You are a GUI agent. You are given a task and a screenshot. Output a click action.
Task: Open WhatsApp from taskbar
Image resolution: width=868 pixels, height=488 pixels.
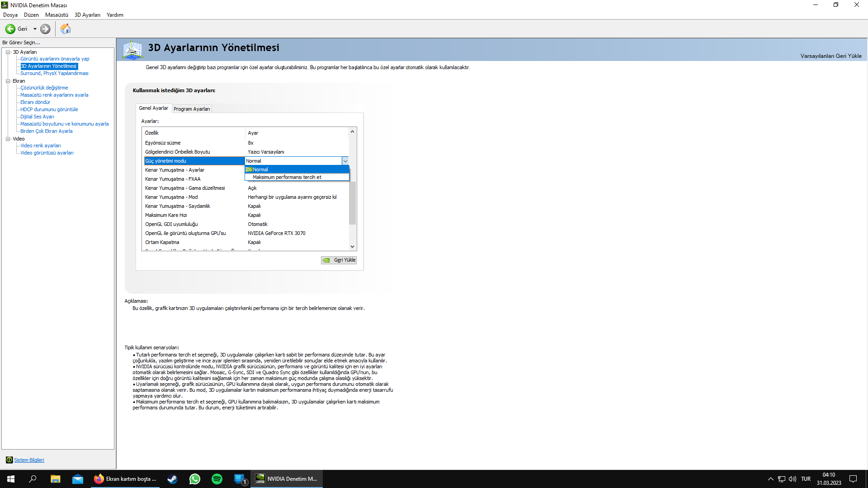click(x=195, y=479)
